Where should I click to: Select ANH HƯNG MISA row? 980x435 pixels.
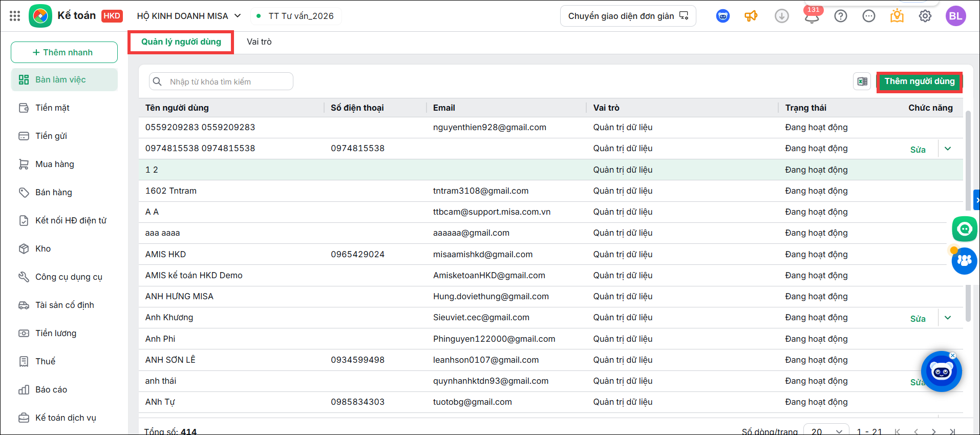(x=550, y=296)
